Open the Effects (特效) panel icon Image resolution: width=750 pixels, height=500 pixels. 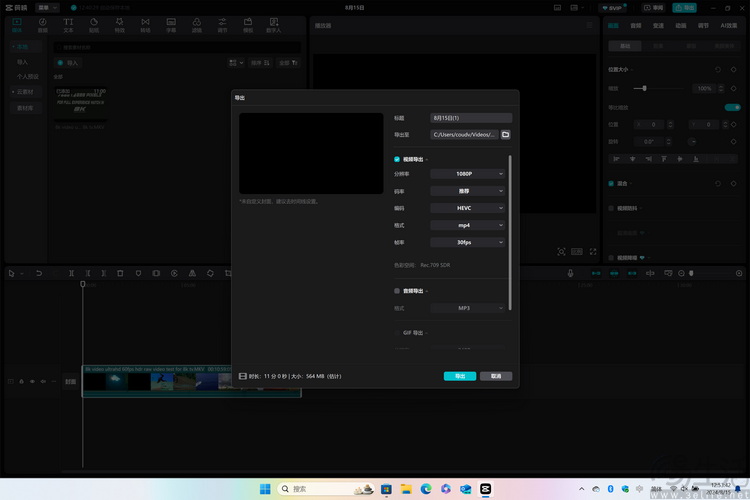[120, 23]
